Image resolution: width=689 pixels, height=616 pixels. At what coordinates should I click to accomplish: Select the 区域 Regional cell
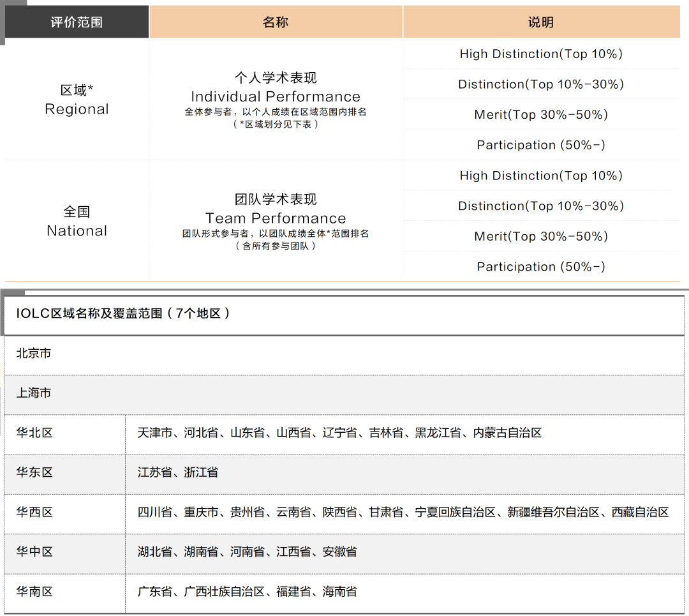tap(76, 101)
